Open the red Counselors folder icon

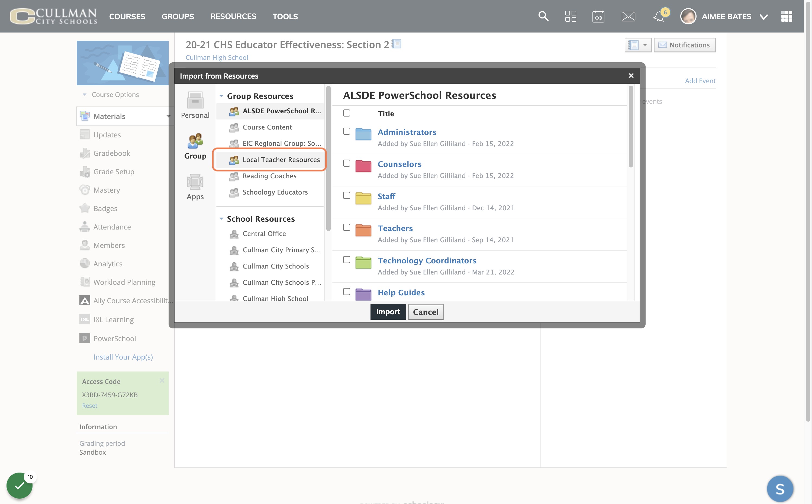(x=363, y=166)
